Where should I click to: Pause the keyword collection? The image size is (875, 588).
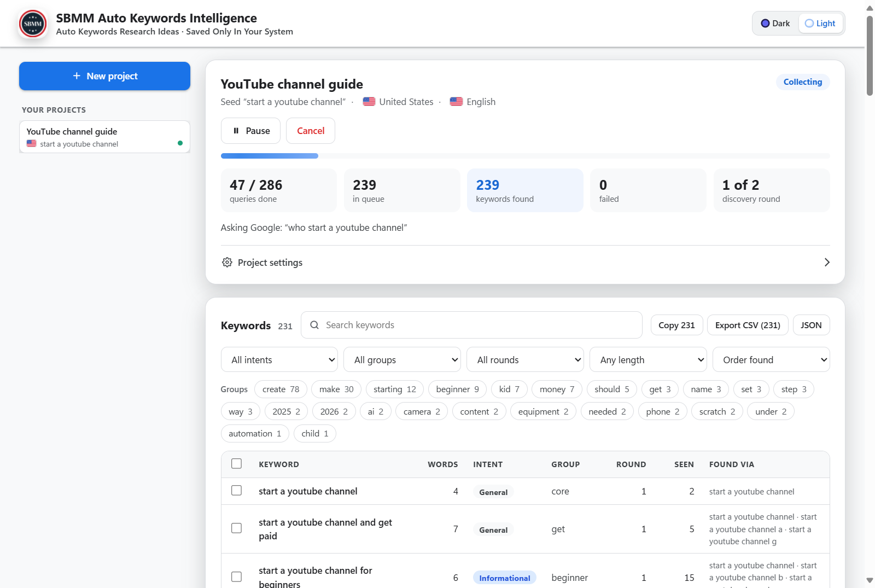[x=251, y=131]
